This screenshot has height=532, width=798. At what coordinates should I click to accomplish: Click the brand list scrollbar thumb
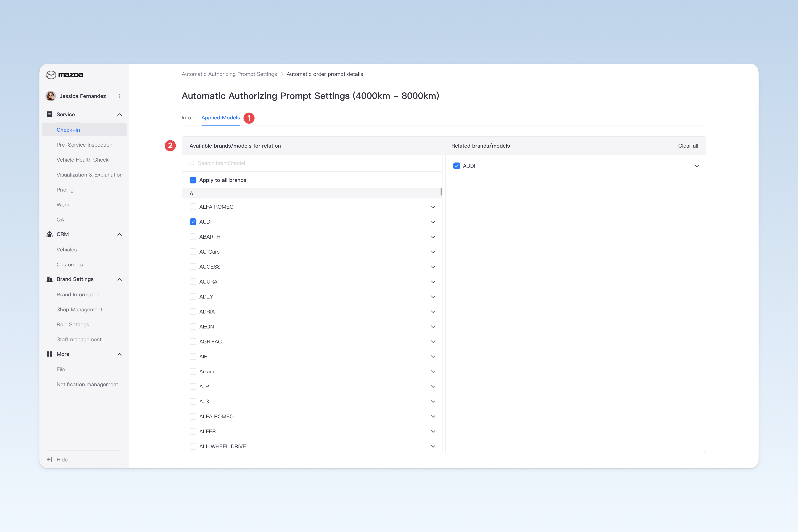tap(441, 192)
